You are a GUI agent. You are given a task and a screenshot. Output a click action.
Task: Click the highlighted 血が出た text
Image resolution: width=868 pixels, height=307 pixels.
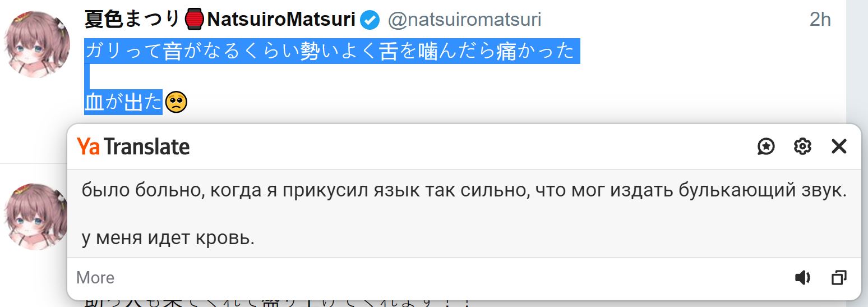coord(123,102)
